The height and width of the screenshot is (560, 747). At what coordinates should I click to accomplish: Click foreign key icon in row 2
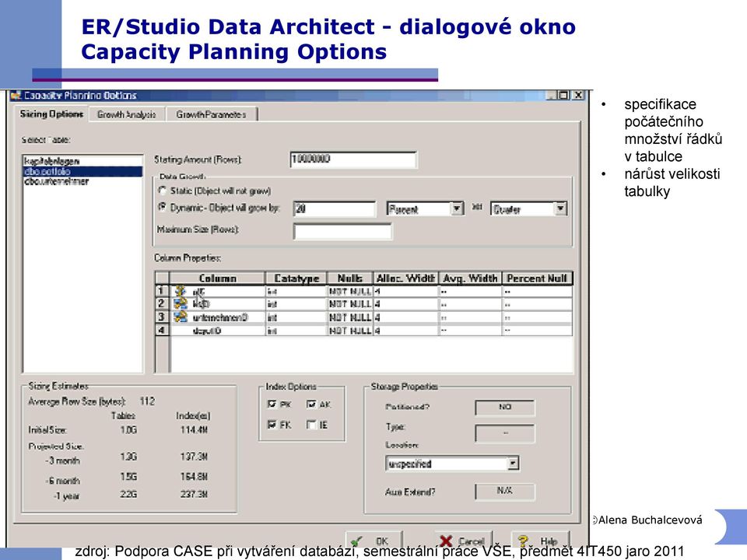click(180, 304)
